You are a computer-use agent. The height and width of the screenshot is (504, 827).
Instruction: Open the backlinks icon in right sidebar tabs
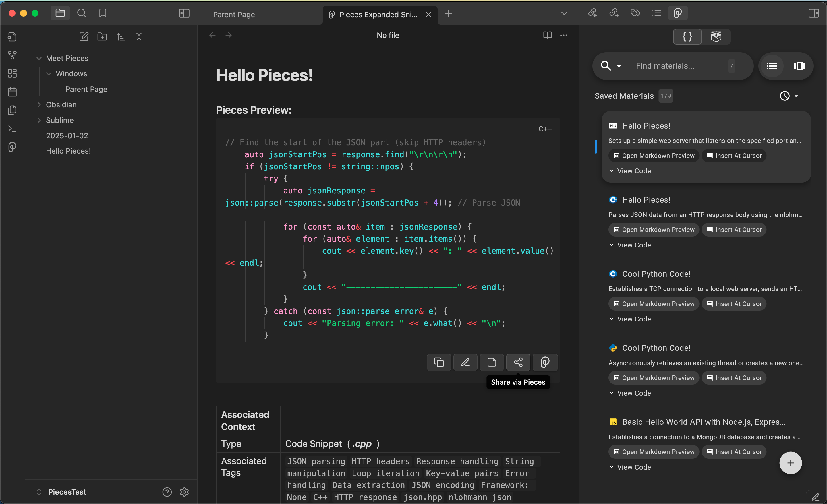tap(593, 13)
